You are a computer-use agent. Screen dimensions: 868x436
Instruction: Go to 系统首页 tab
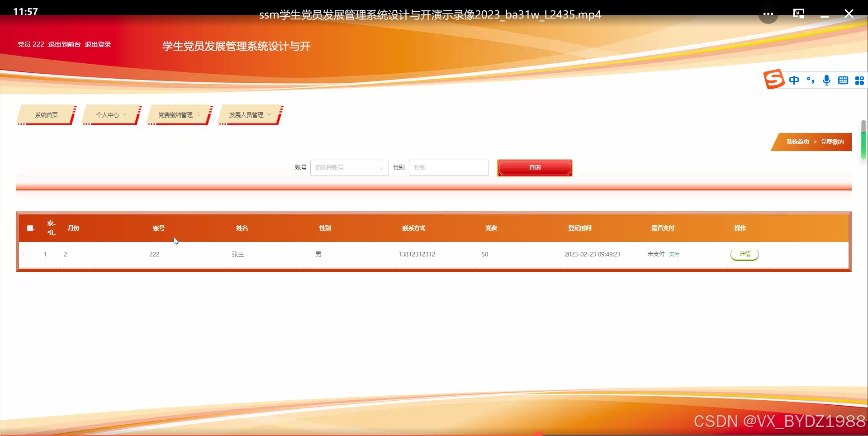[x=46, y=115]
